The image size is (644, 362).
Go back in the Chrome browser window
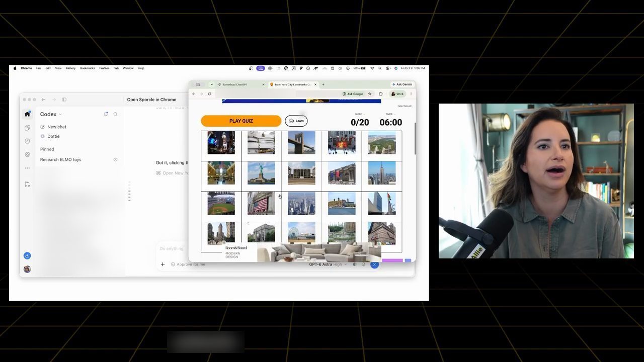(194, 94)
